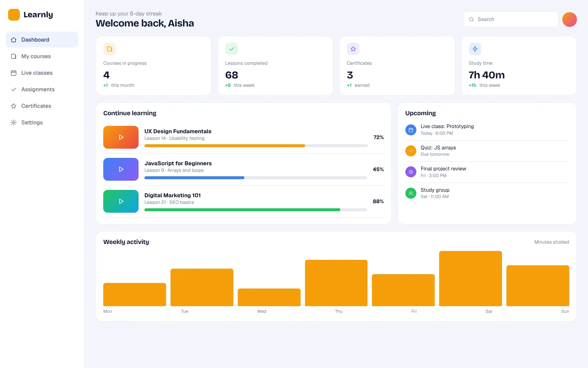Click the Certificates star icon in sidebar

coord(14,106)
